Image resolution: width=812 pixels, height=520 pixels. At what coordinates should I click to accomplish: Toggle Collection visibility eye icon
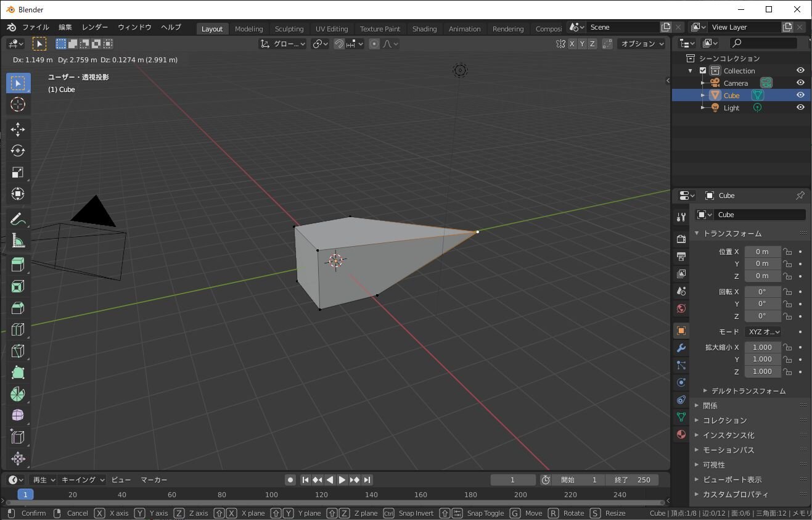(x=800, y=70)
